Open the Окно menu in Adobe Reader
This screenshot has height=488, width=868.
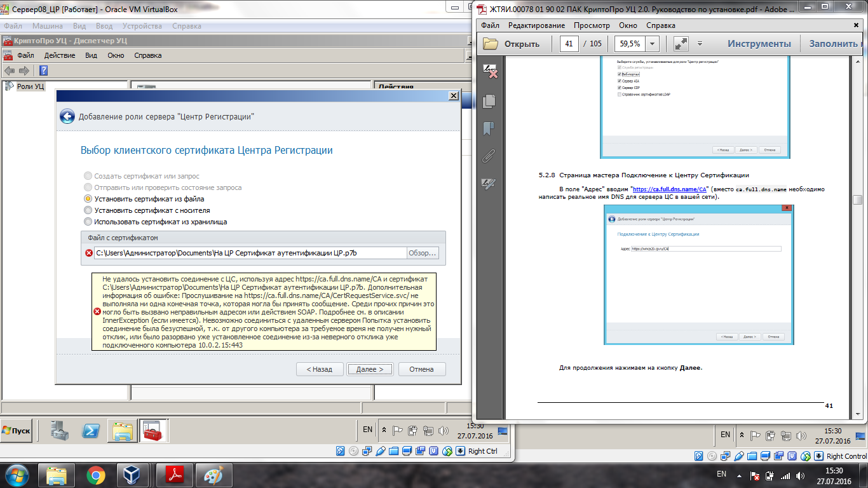pyautogui.click(x=628, y=25)
